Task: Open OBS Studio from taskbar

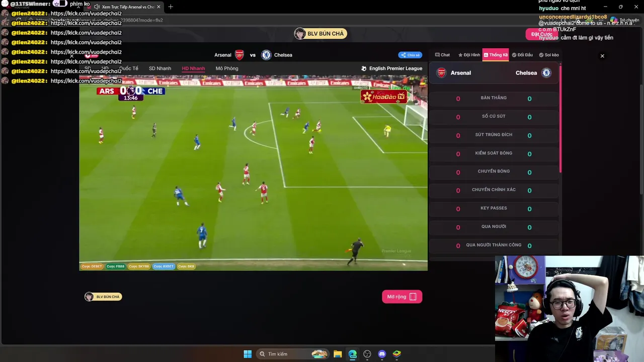Action: click(367, 354)
